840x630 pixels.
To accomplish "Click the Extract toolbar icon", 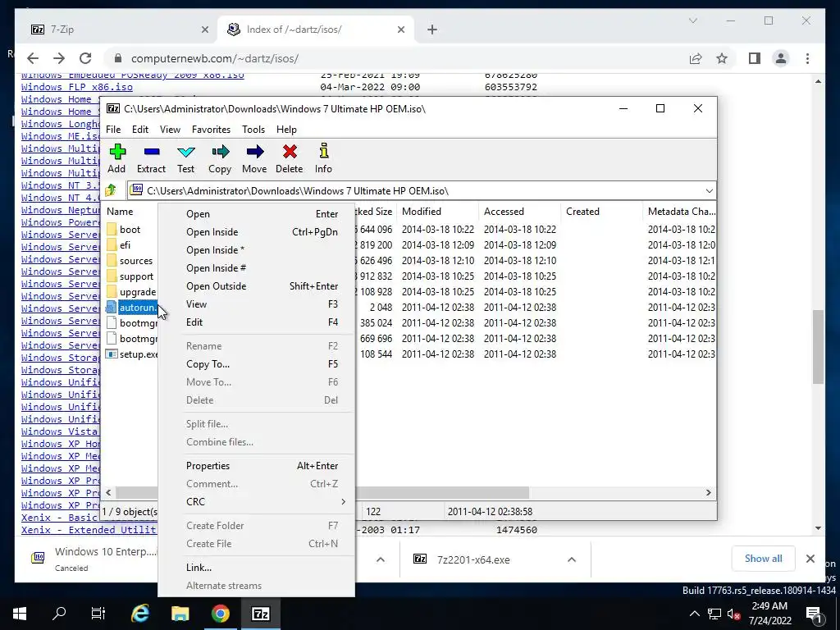I will point(152,152).
